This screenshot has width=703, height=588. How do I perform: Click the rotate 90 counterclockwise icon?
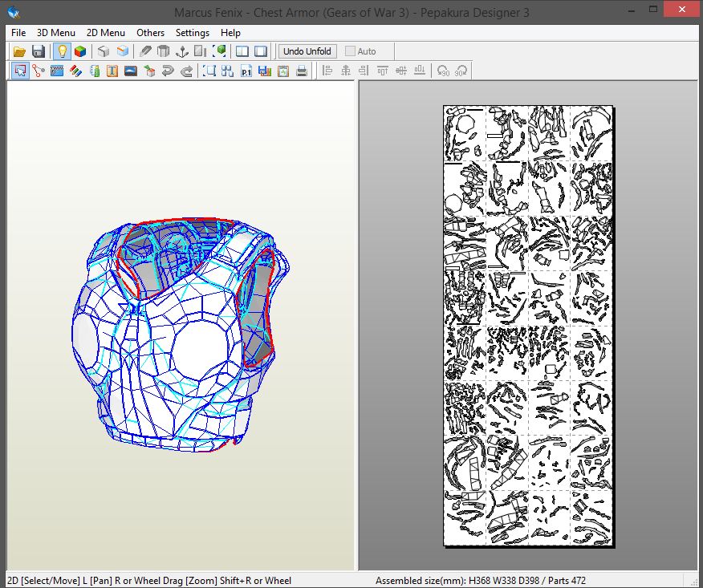point(443,71)
